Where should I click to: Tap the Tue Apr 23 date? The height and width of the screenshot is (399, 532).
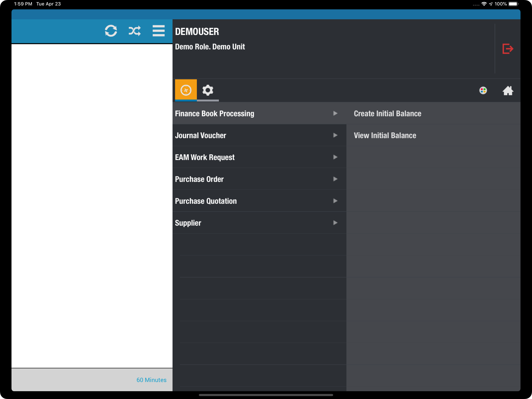tap(48, 4)
